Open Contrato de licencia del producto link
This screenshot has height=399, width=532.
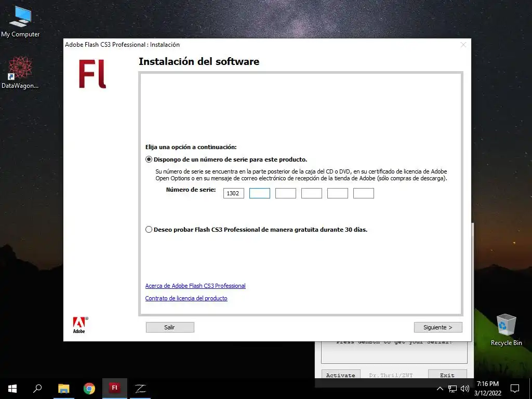click(x=187, y=298)
